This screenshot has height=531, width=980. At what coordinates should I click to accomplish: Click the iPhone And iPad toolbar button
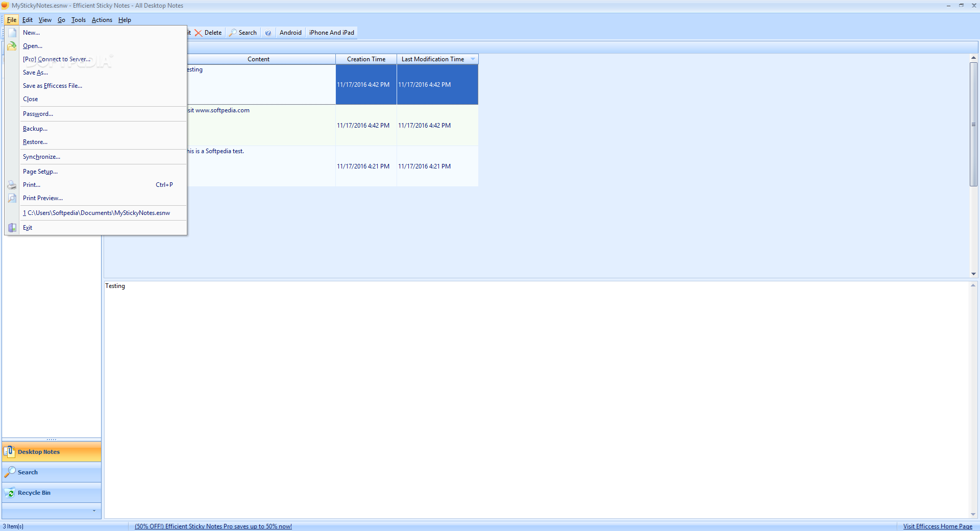tap(331, 33)
